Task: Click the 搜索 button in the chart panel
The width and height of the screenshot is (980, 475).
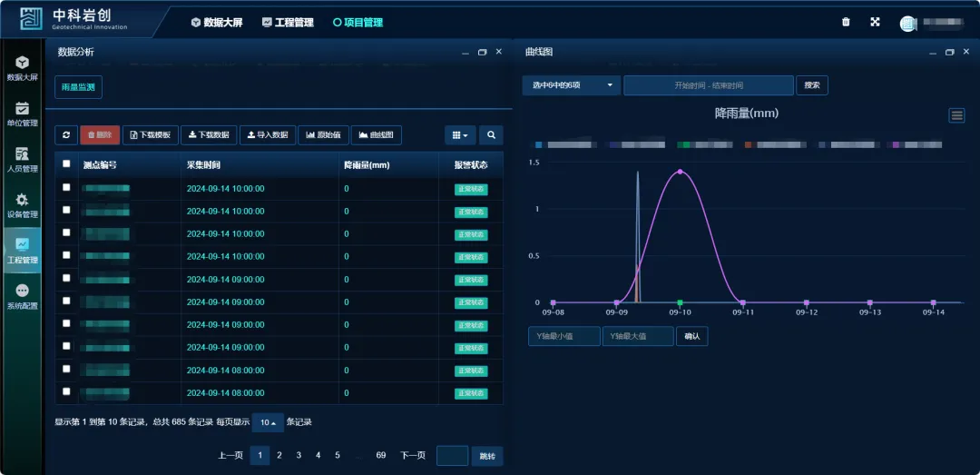Action: [812, 85]
